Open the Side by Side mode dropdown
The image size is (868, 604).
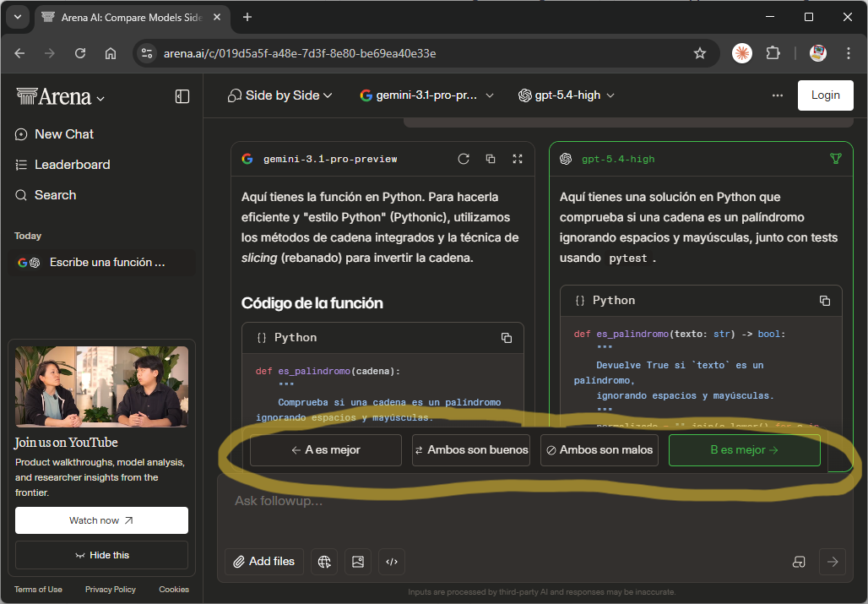280,95
